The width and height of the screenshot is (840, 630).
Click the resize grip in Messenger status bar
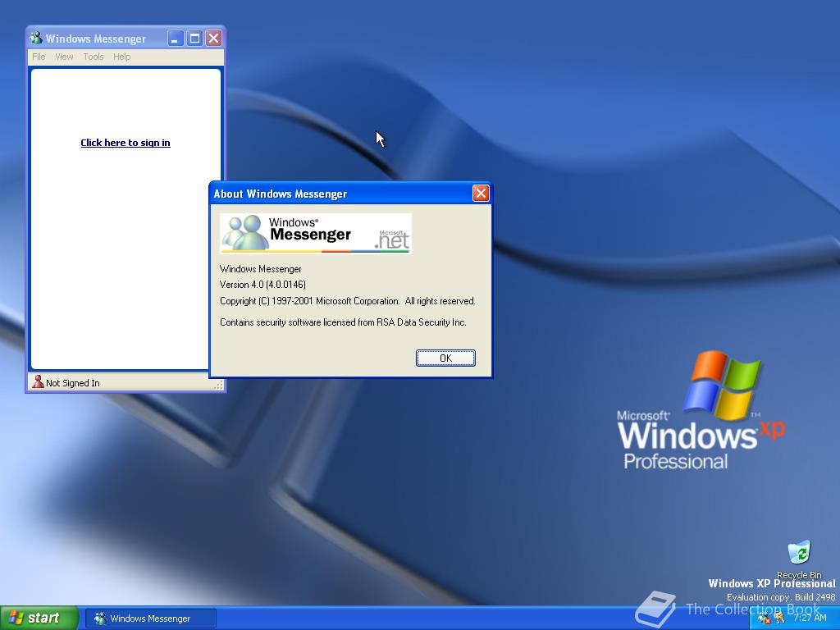[218, 386]
